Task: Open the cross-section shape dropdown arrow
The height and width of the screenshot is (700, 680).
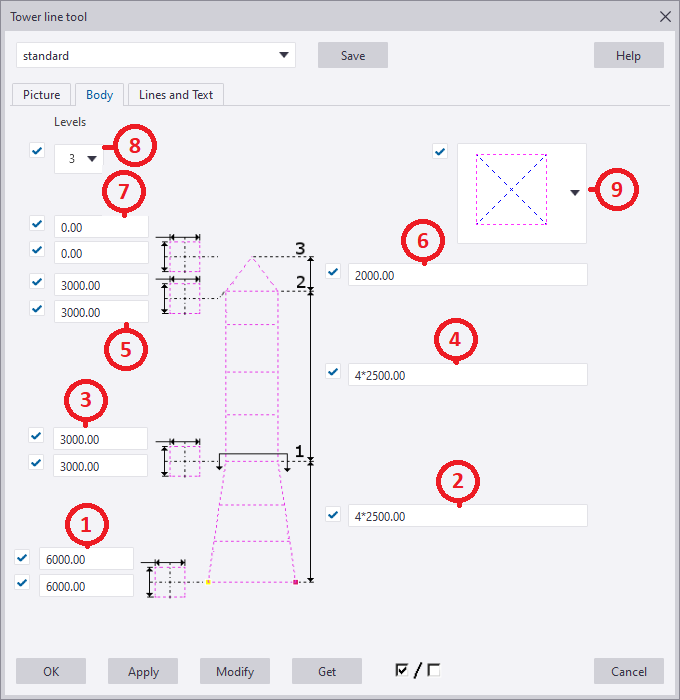Action: click(575, 194)
